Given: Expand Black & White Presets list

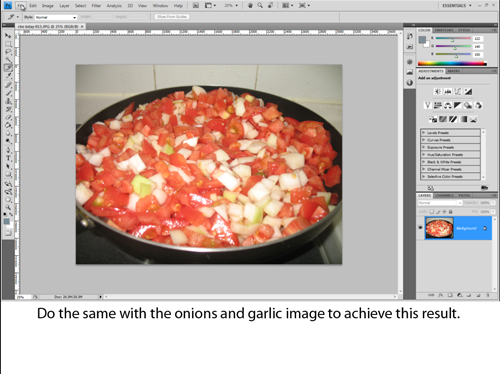Looking at the screenshot, I should coord(424,162).
